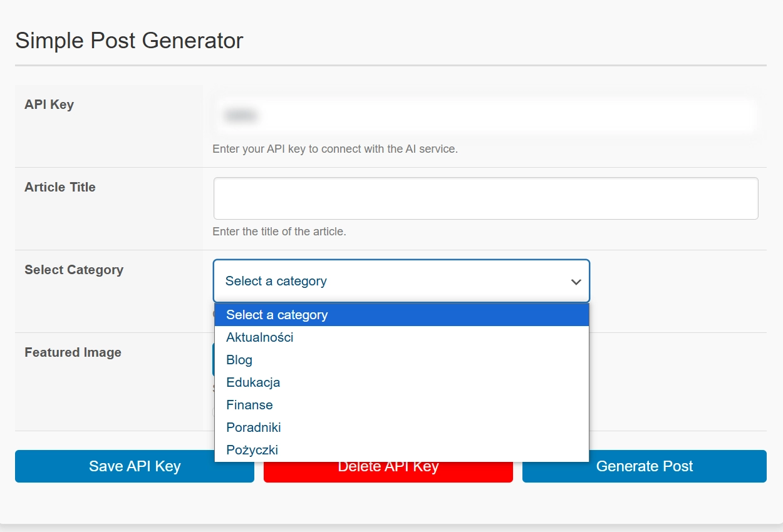This screenshot has width=783, height=532.
Task: Click the Generate Post button
Action: coord(644,466)
